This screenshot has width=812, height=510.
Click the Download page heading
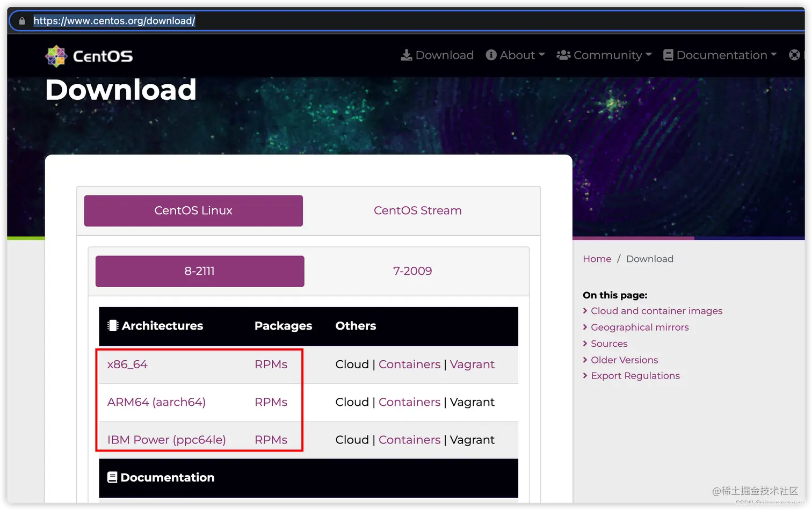[x=121, y=90]
